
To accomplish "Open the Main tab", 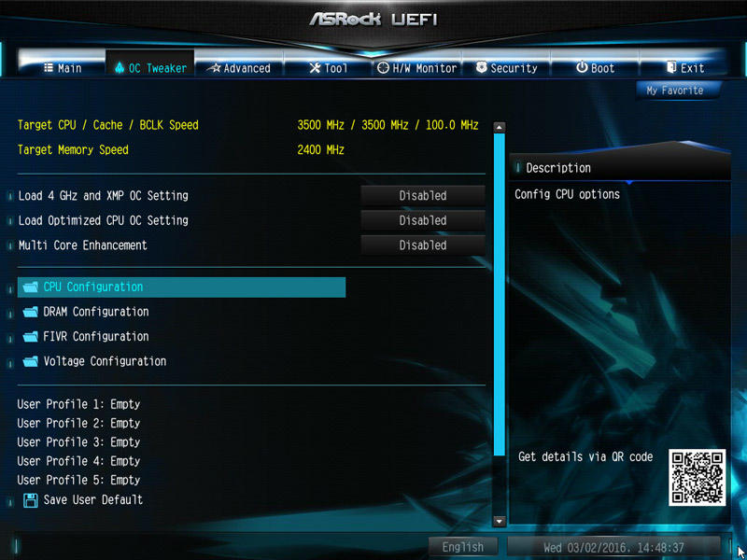I will [x=63, y=67].
